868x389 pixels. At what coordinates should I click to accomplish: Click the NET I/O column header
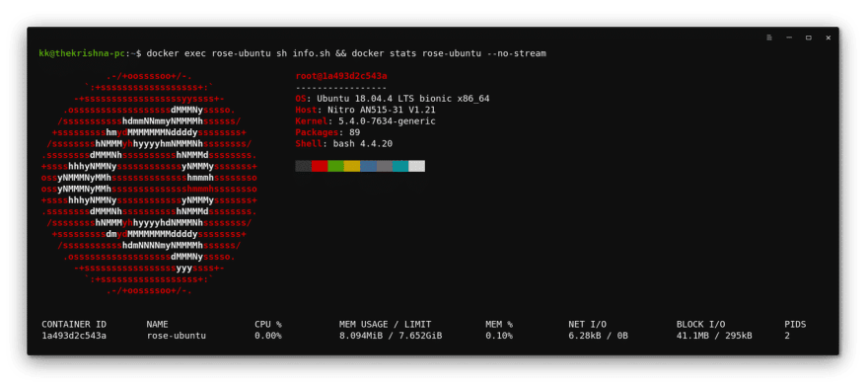coord(587,324)
